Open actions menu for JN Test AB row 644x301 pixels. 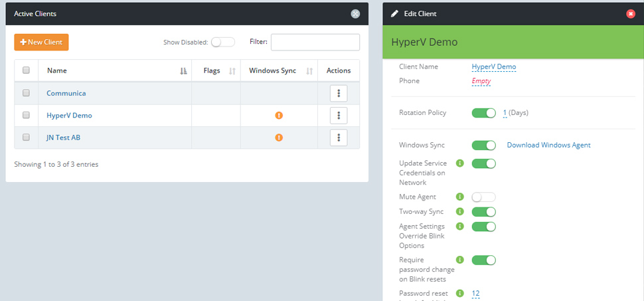[x=339, y=138]
